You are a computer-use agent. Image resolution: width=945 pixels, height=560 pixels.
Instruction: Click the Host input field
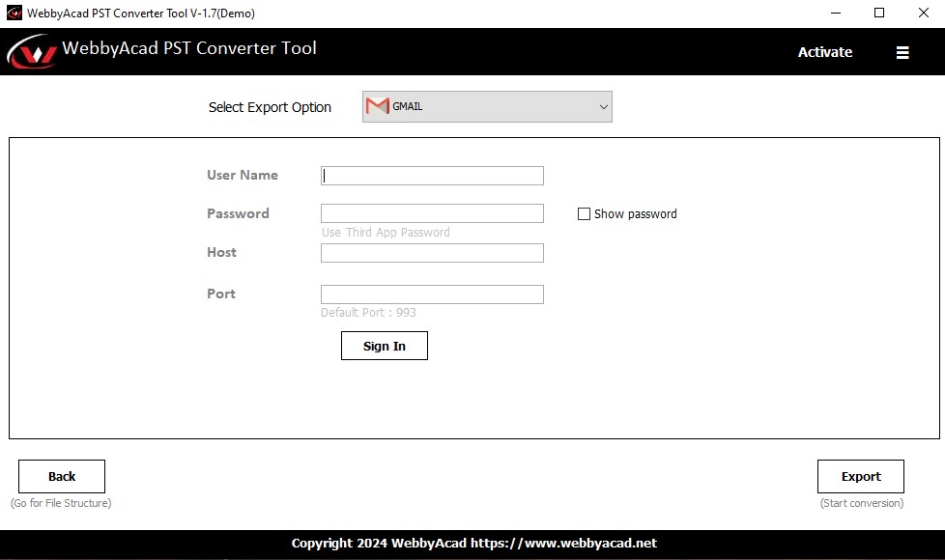coord(432,253)
